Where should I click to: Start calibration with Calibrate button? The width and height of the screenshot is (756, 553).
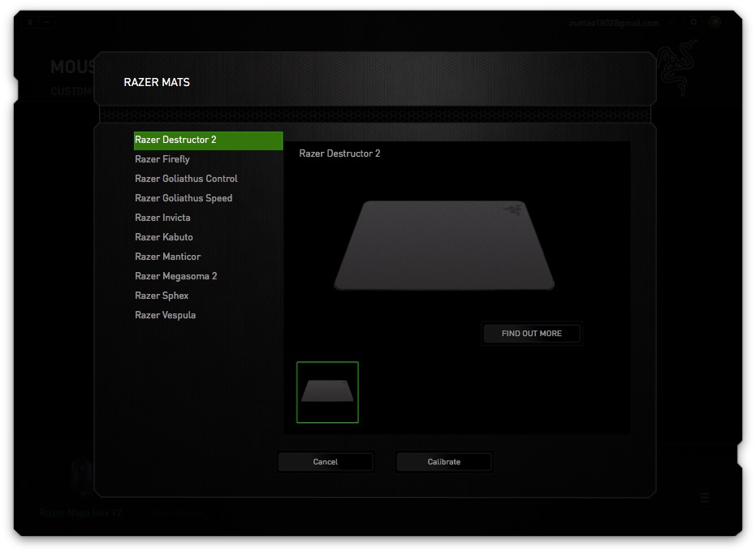(x=443, y=462)
